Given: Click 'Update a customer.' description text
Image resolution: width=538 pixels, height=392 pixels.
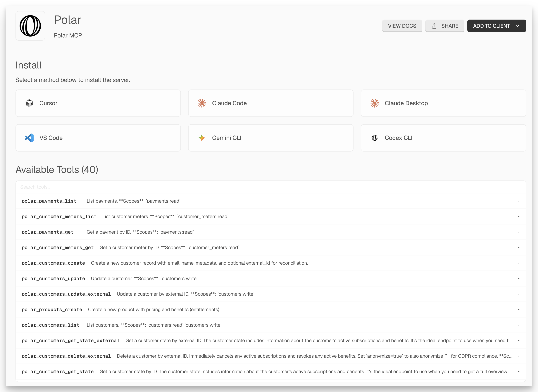Looking at the screenshot, I should point(144,278).
